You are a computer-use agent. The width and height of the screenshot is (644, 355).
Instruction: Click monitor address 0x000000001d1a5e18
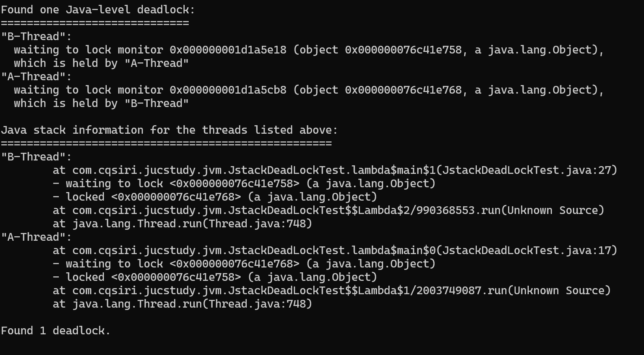click(x=228, y=50)
